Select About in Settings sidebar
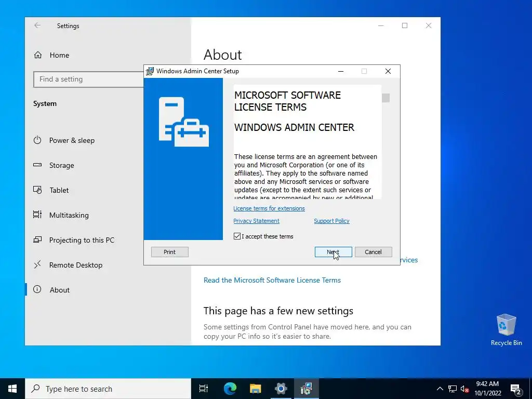This screenshot has height=399, width=532. click(60, 290)
